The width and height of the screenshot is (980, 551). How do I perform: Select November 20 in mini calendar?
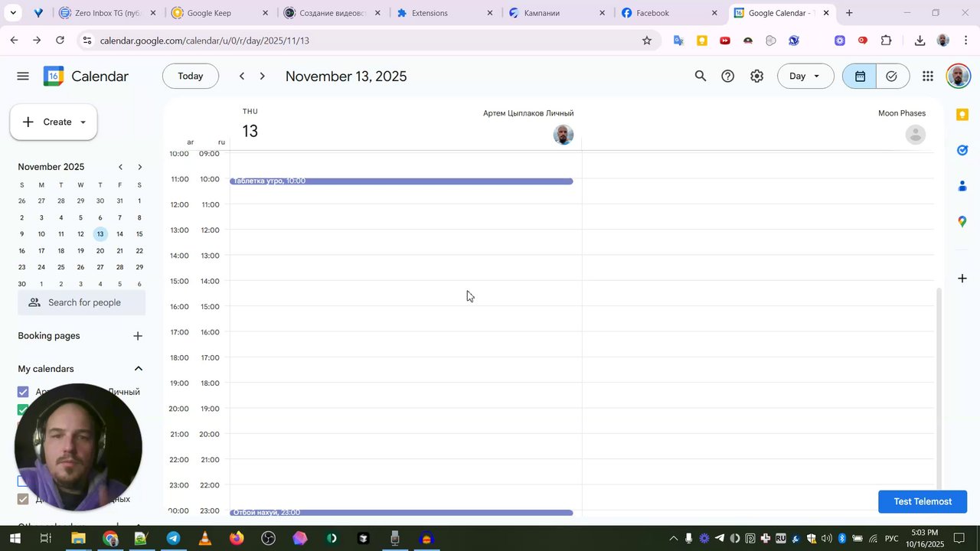tap(100, 251)
